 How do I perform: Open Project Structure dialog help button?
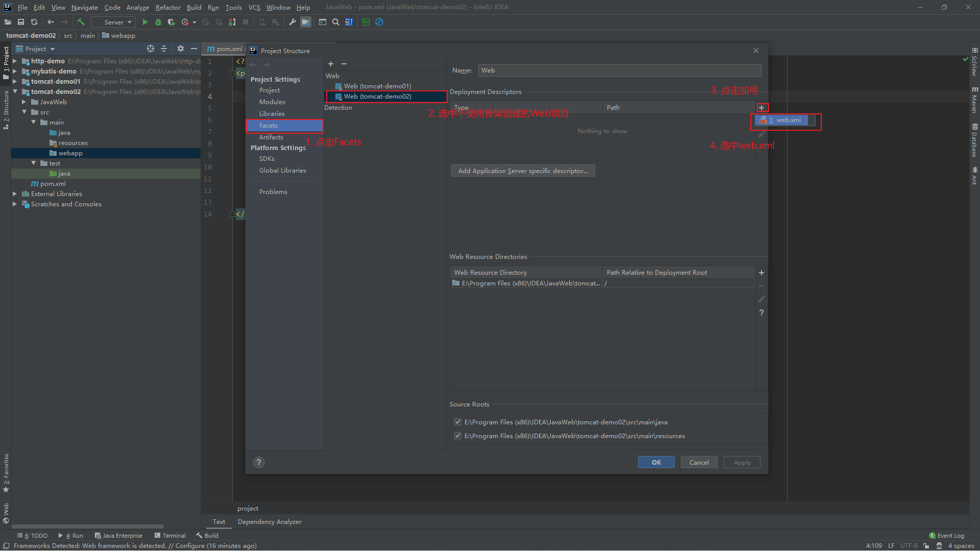[x=259, y=463]
